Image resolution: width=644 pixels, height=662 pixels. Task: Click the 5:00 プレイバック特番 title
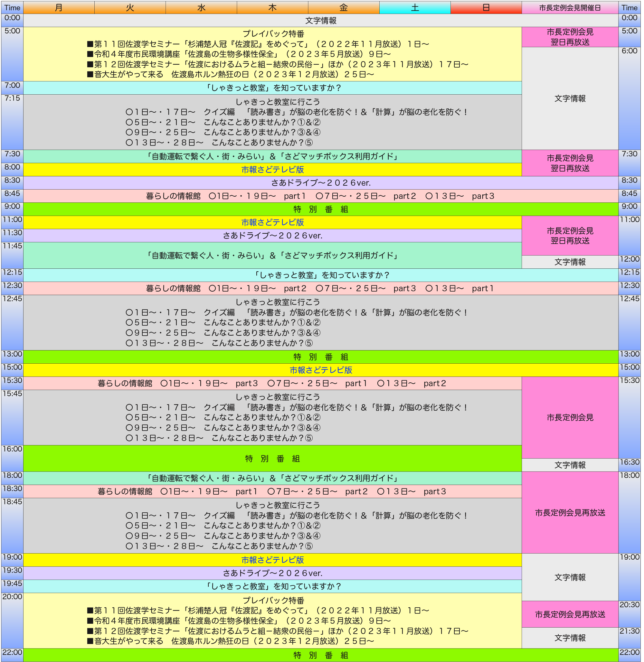273,34
